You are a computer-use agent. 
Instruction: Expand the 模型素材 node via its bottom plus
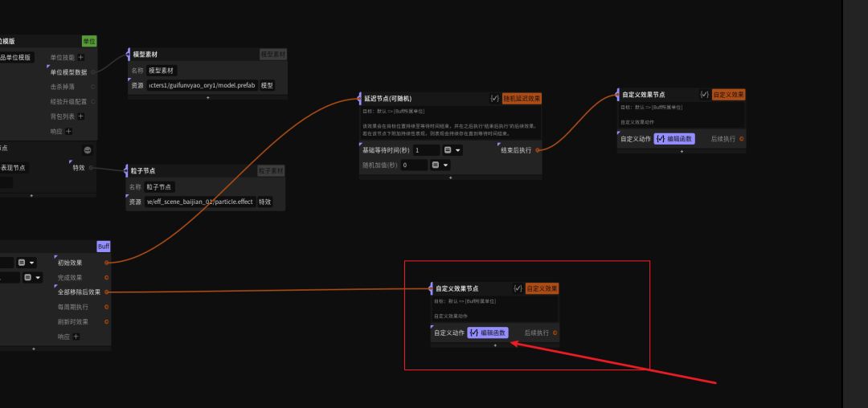point(208,98)
